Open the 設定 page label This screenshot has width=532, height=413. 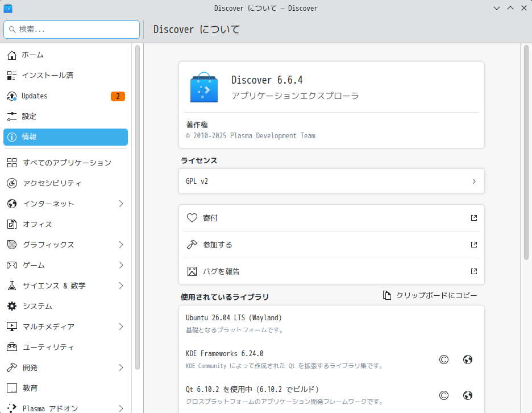29,117
